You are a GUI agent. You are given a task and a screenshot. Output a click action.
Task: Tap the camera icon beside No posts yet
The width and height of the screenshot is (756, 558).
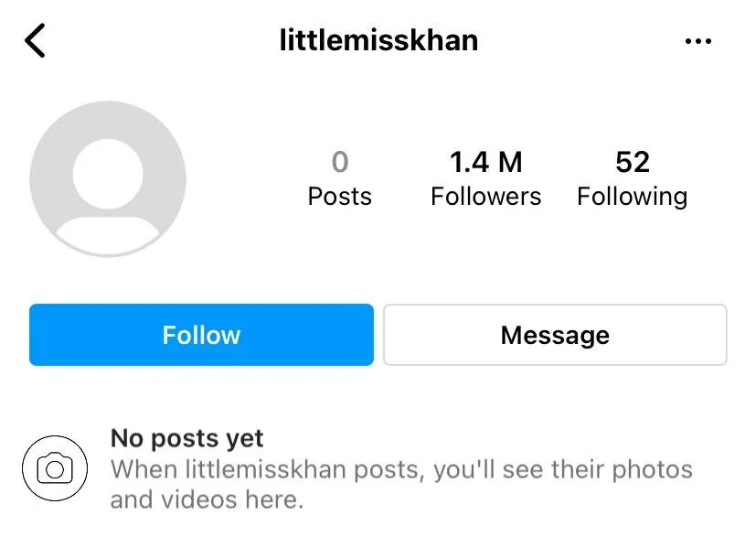click(x=55, y=469)
